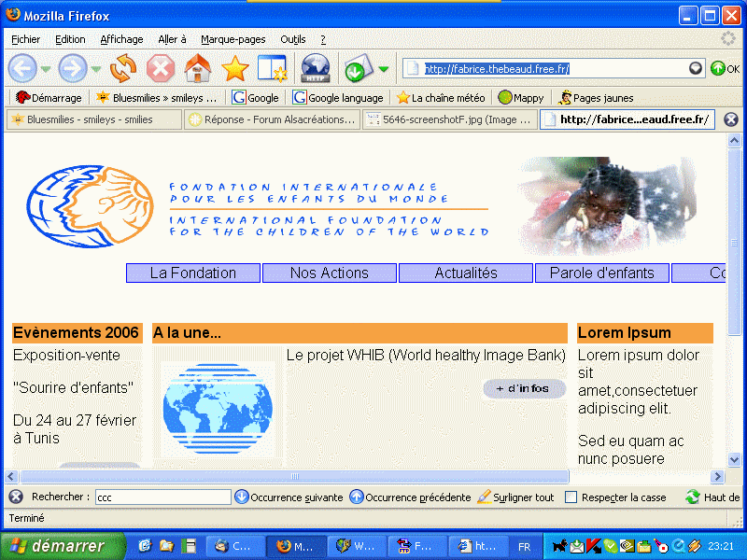This screenshot has width=747, height=560.
Task: Open the Outils menu
Action: (x=293, y=39)
